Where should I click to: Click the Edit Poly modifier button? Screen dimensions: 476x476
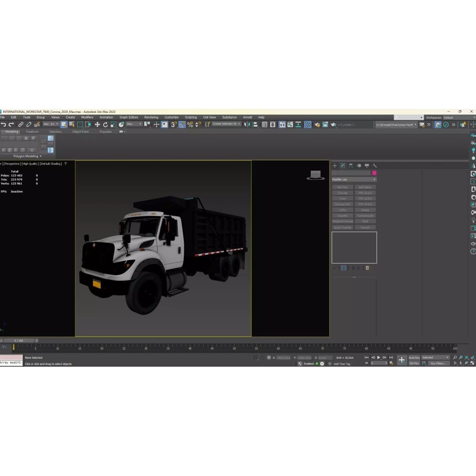click(342, 187)
